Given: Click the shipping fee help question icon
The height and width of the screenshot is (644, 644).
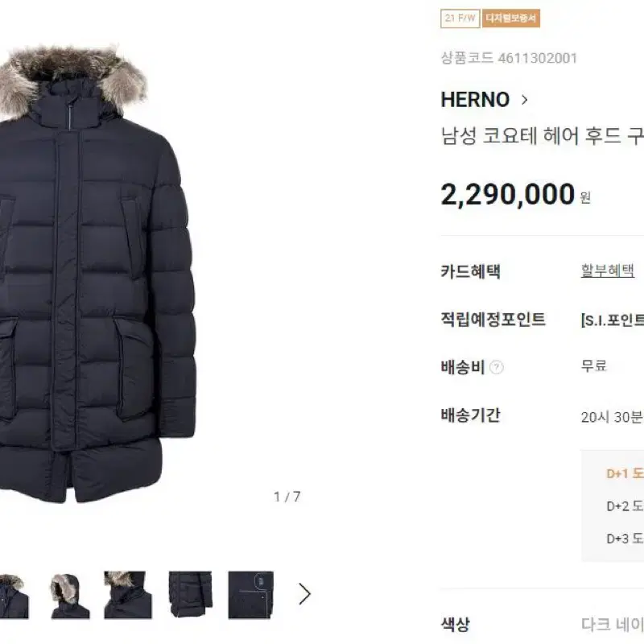Looking at the screenshot, I should coord(497,367).
